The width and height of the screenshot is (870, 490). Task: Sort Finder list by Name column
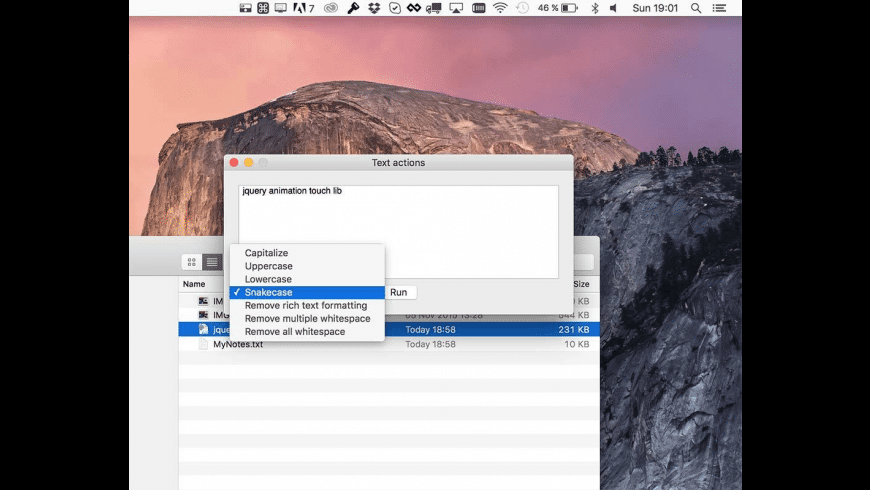tap(194, 284)
